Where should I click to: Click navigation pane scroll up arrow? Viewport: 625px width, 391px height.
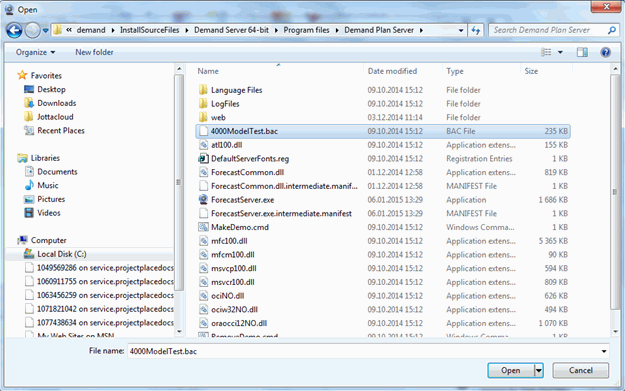tap(179, 69)
